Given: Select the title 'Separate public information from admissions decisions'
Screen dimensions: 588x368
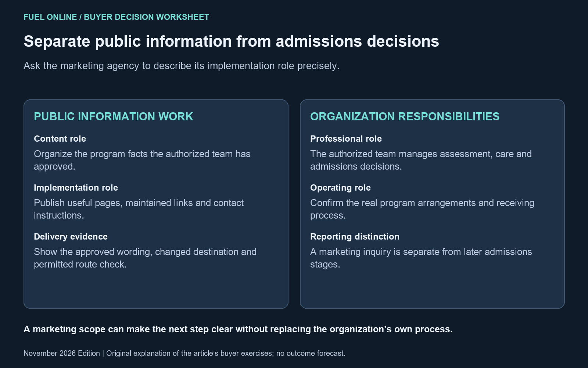Looking at the screenshot, I should (x=231, y=41).
